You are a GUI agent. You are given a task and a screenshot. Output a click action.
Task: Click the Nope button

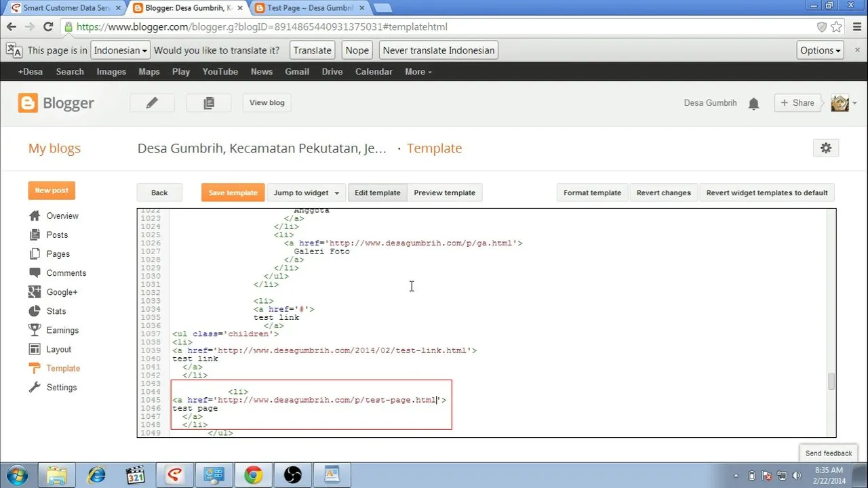(357, 50)
